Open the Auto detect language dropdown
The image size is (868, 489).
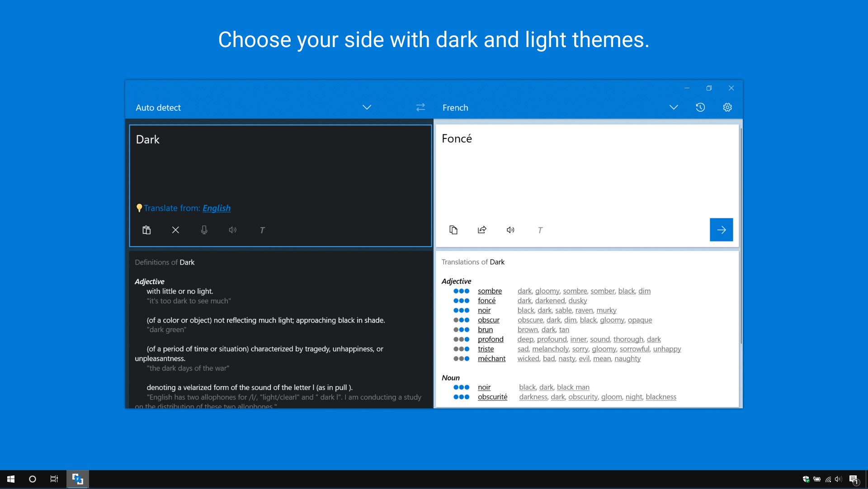pyautogui.click(x=366, y=107)
